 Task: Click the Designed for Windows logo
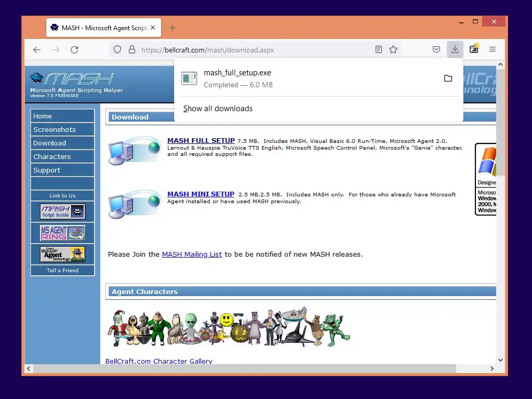(x=486, y=179)
